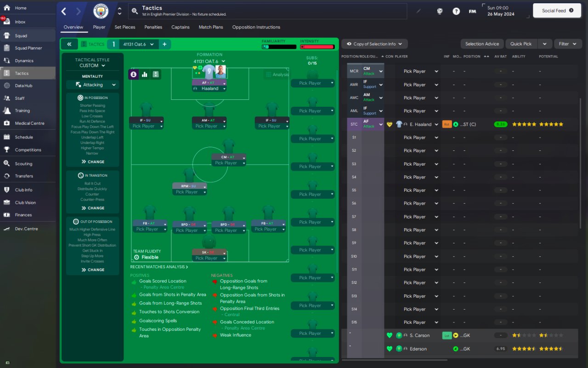Open the Tactical Style Custom dropdown

pos(92,65)
